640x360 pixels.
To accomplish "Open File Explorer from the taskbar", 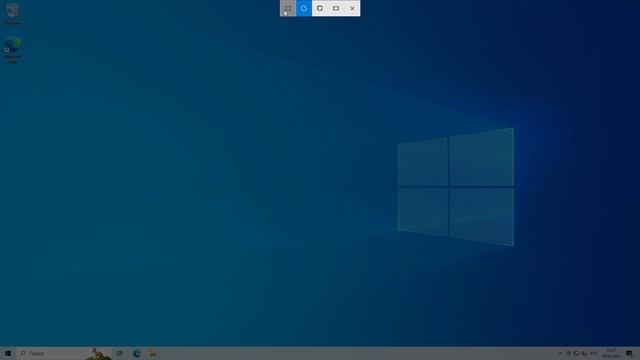I will [x=153, y=353].
